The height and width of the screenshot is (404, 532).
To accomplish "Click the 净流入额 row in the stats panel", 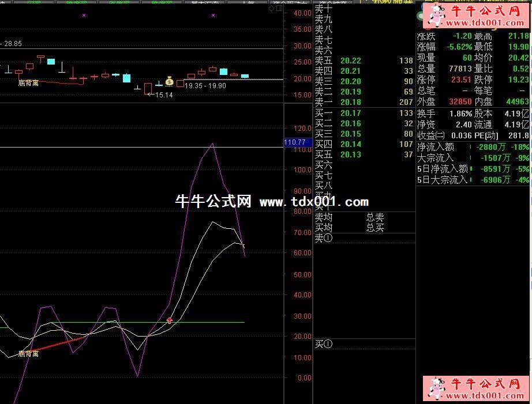I will point(473,147).
